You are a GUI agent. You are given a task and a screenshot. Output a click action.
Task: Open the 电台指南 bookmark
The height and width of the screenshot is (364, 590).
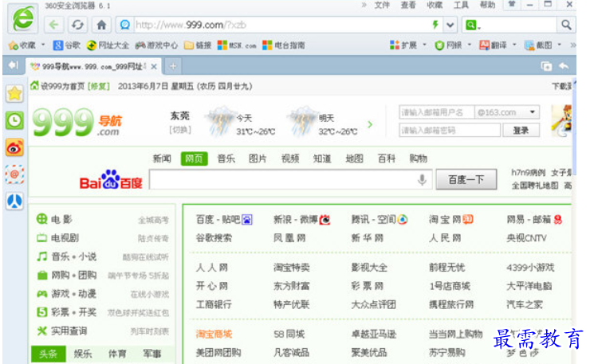(x=284, y=45)
